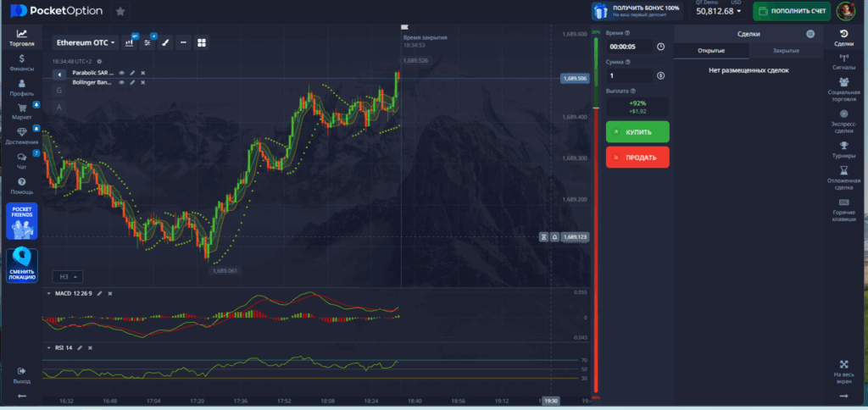Open the chart type selector icon

pos(131,42)
